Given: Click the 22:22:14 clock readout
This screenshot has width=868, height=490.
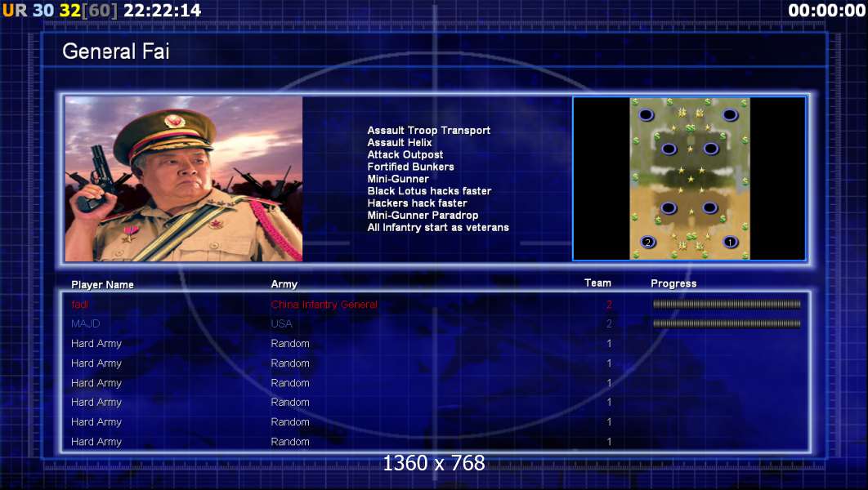Looking at the screenshot, I should coord(162,11).
